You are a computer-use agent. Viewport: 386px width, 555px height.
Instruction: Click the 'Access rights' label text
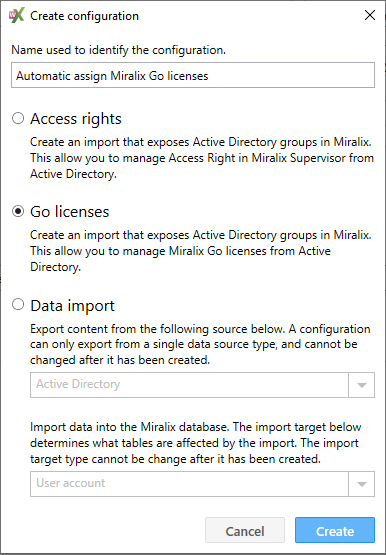pos(76,119)
